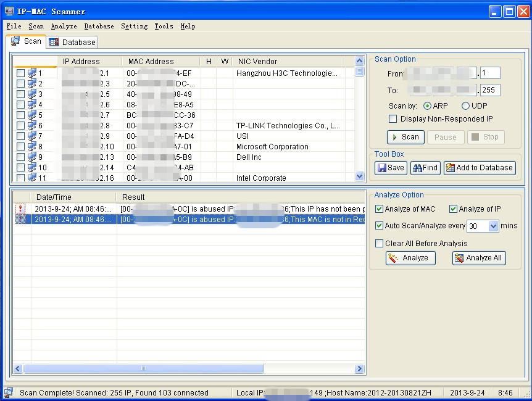
Task: Select the Scan tab
Action: click(26, 41)
